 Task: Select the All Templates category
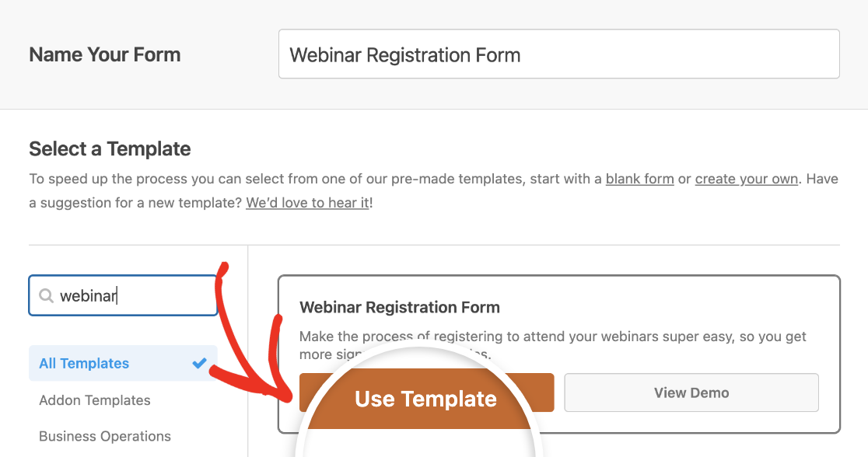[123, 364]
